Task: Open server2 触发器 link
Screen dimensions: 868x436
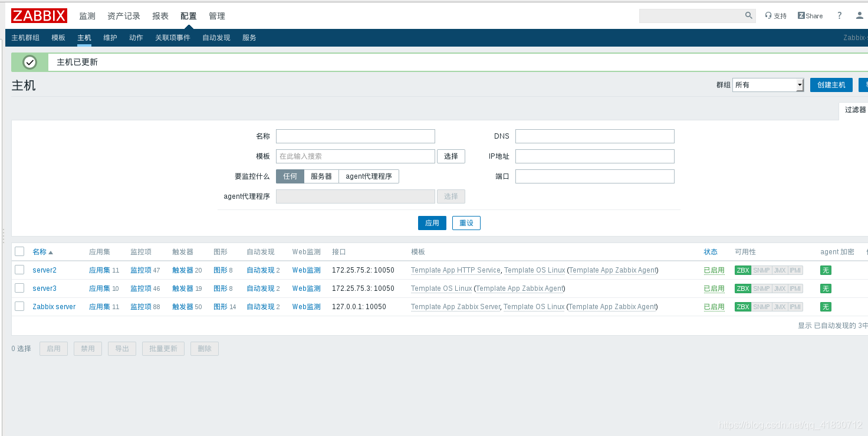Action: (183, 270)
